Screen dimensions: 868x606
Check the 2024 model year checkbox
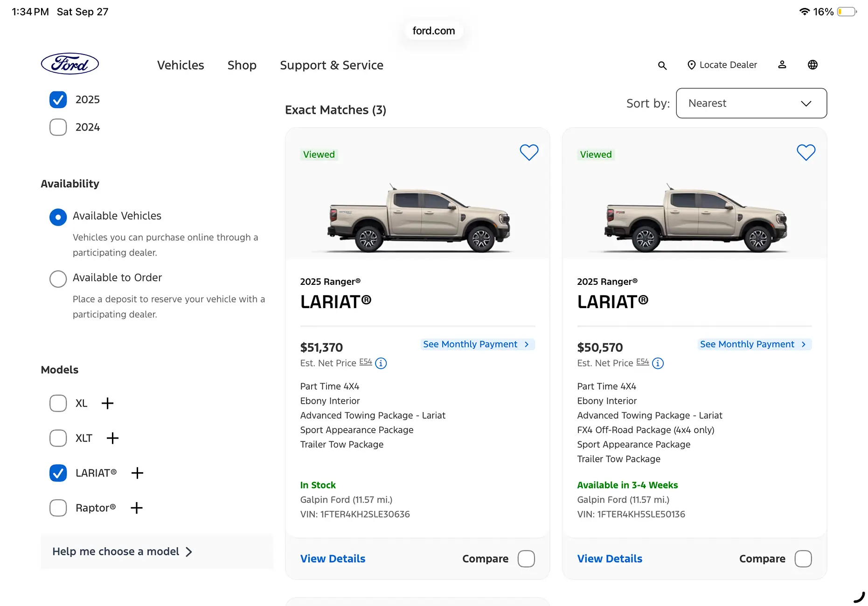pyautogui.click(x=58, y=127)
